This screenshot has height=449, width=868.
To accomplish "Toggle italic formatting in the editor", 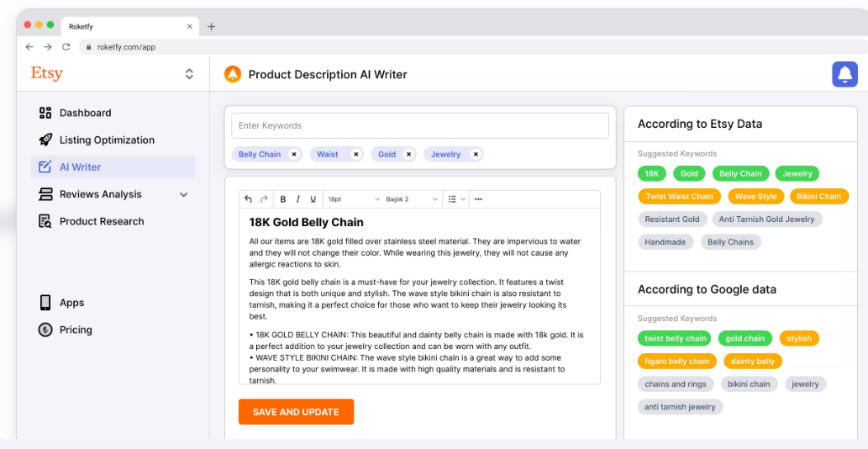I will (298, 199).
